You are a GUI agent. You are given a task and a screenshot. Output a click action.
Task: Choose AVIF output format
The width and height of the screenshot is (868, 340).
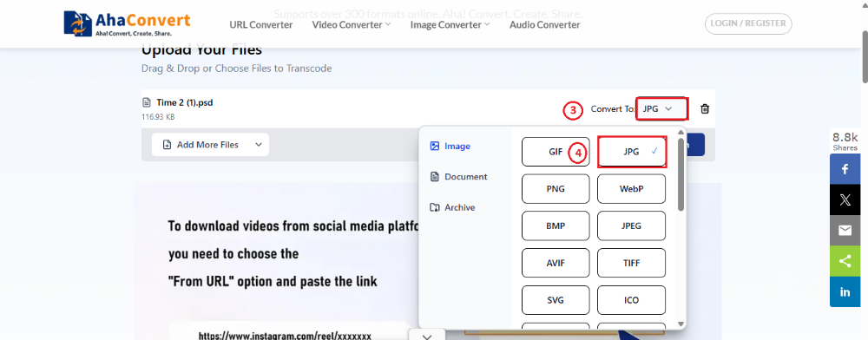(556, 263)
